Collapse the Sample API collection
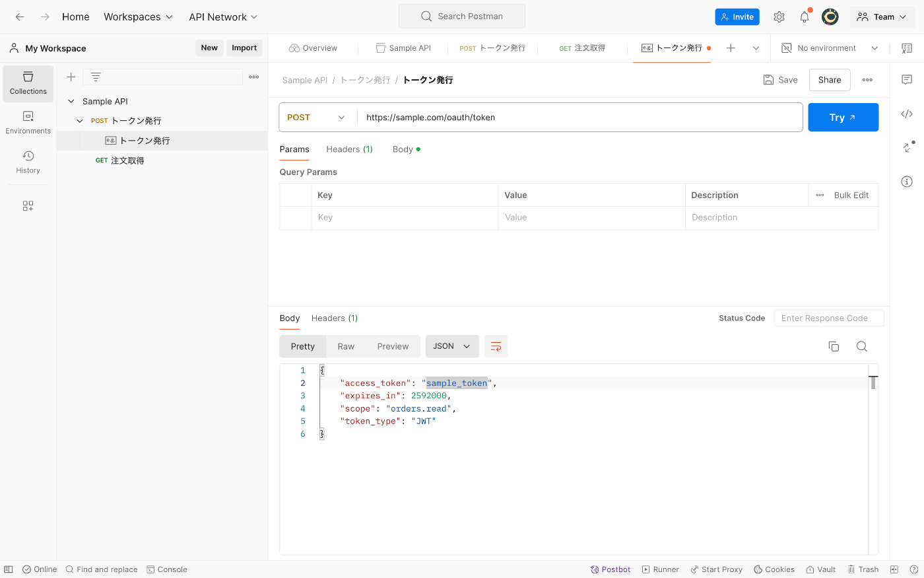 pyautogui.click(x=71, y=101)
